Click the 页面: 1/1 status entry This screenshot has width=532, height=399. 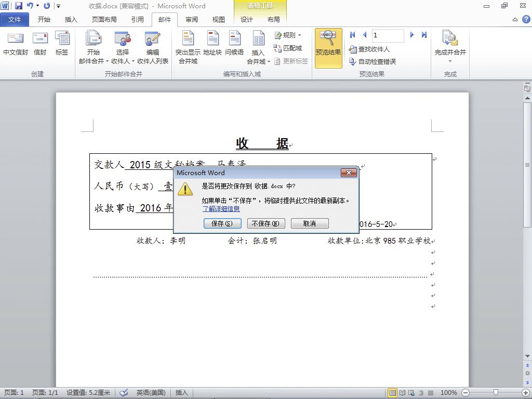(x=45, y=393)
